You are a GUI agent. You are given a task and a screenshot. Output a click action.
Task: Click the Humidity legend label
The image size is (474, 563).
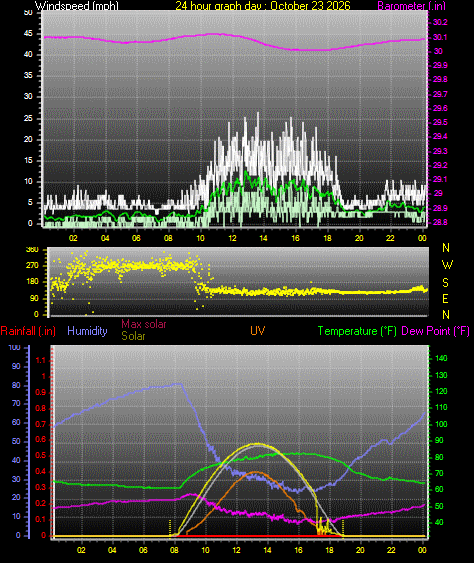(x=87, y=331)
